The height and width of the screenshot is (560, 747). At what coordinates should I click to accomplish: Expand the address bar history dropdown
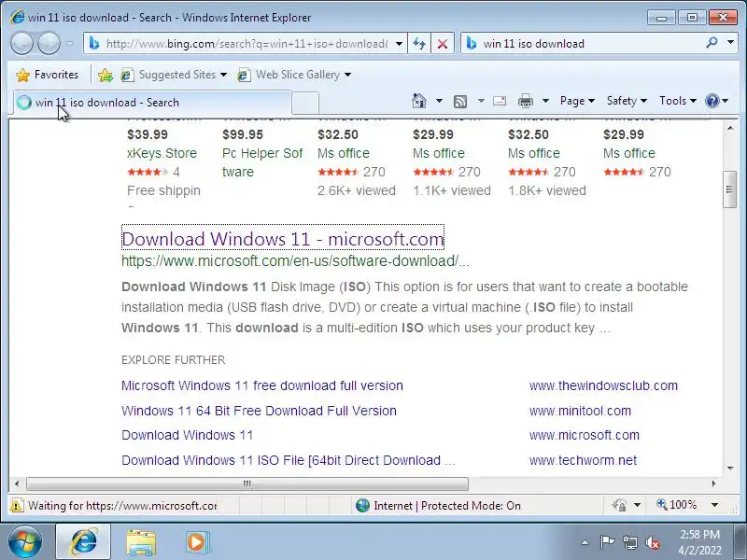coord(400,44)
